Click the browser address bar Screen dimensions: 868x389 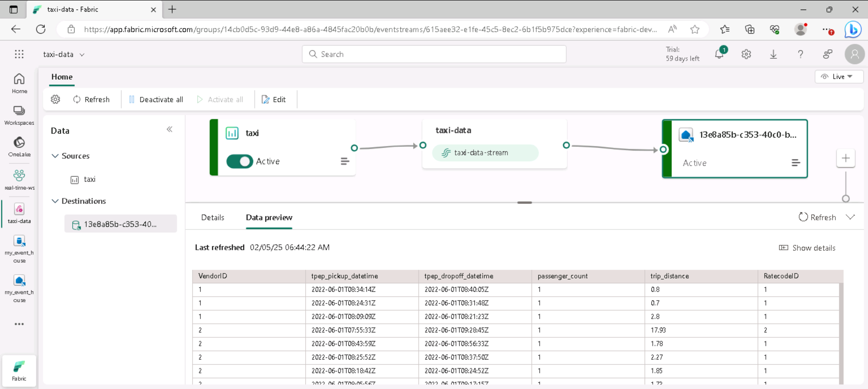[370, 29]
